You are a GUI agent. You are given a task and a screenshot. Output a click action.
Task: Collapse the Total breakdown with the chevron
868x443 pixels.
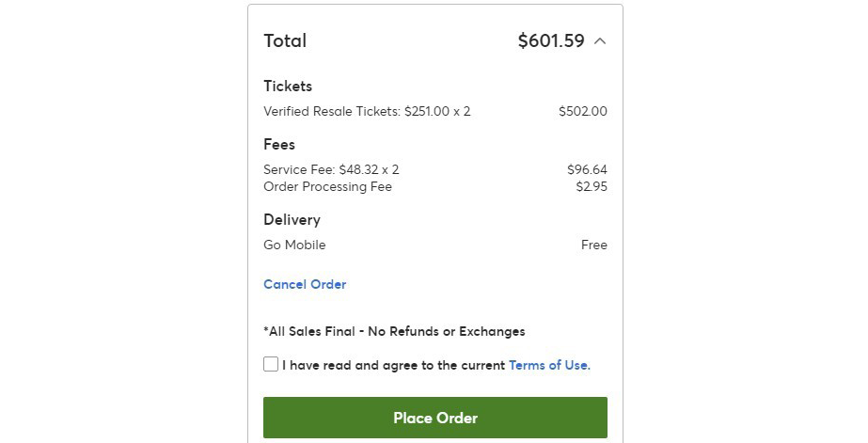click(600, 41)
